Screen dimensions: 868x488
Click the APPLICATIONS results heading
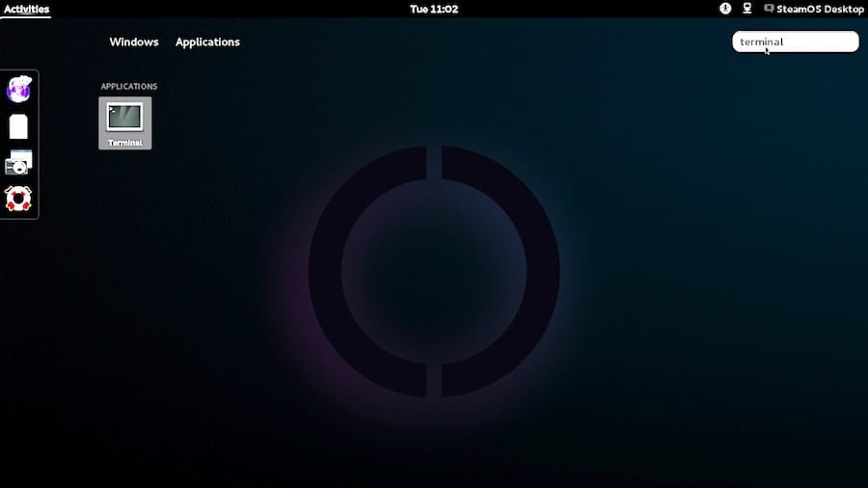(x=129, y=86)
